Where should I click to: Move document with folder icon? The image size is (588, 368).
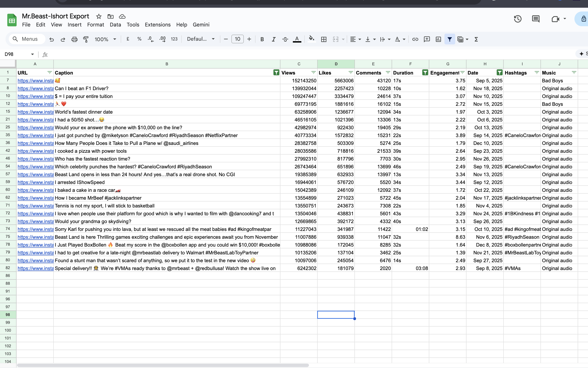110,16
